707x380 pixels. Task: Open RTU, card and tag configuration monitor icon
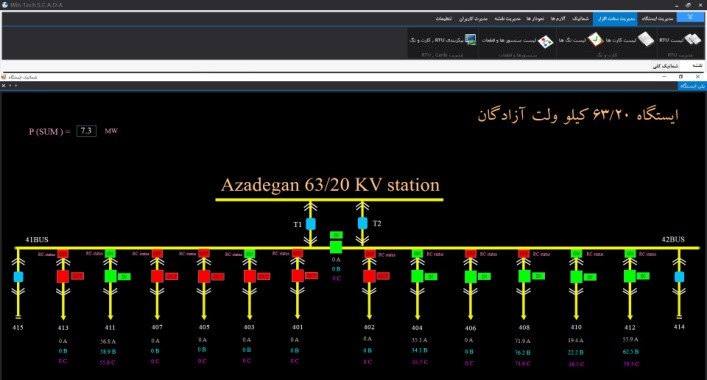[x=470, y=40]
